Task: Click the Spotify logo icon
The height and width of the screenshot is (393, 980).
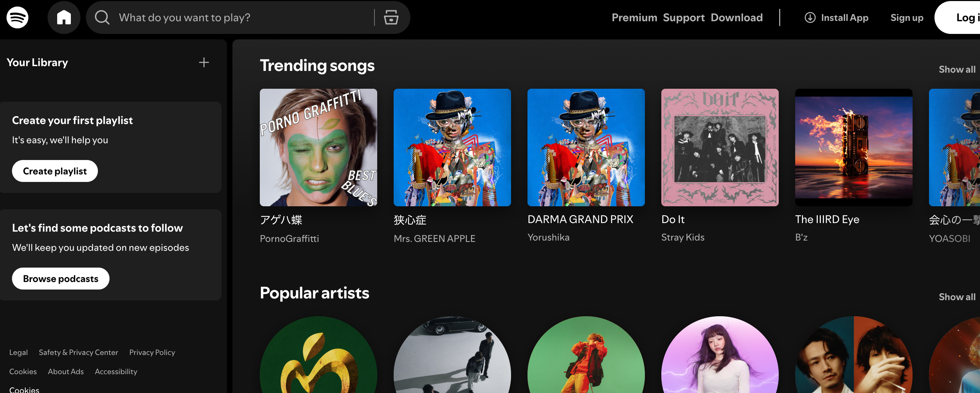Action: tap(17, 17)
